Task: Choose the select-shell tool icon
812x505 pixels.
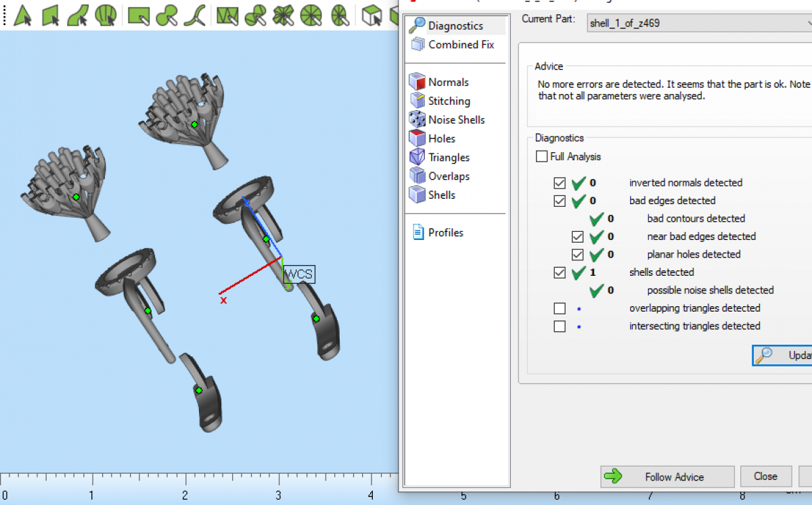Action: pyautogui.click(x=106, y=15)
